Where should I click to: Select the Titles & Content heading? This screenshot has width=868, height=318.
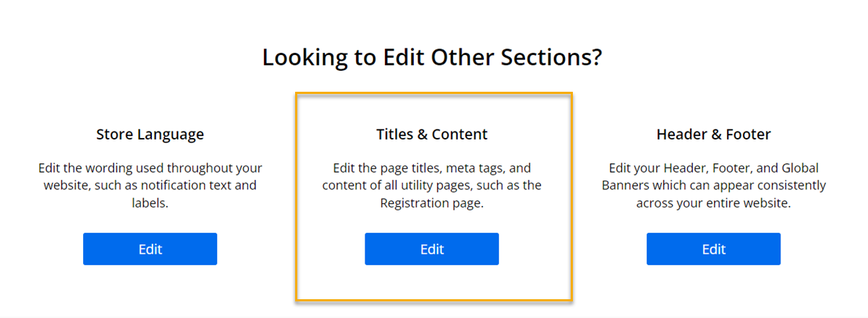pos(432,134)
